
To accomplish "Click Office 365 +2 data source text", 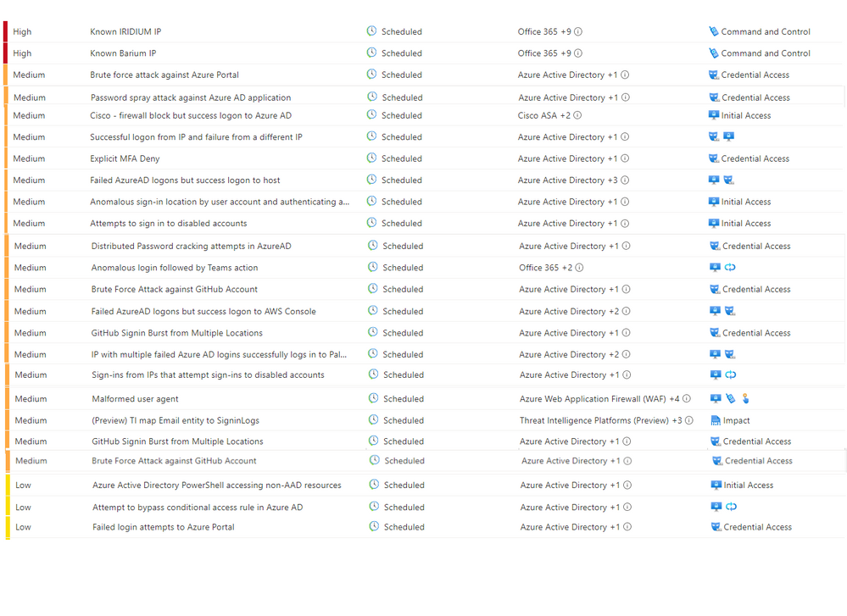I will [x=545, y=268].
